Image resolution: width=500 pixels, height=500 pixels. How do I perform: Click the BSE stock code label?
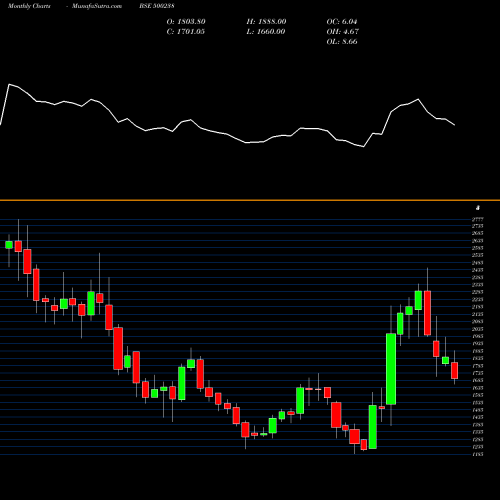(157, 6)
